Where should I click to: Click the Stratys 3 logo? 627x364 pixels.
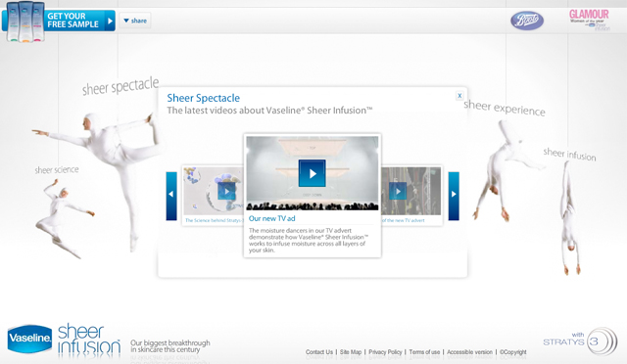580,341
